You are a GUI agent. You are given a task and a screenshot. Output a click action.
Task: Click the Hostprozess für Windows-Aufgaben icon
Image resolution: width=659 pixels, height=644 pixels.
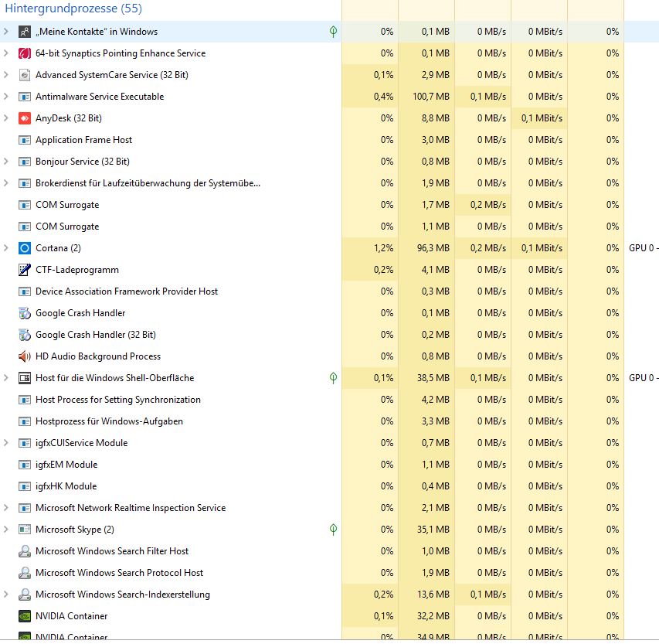coord(25,421)
